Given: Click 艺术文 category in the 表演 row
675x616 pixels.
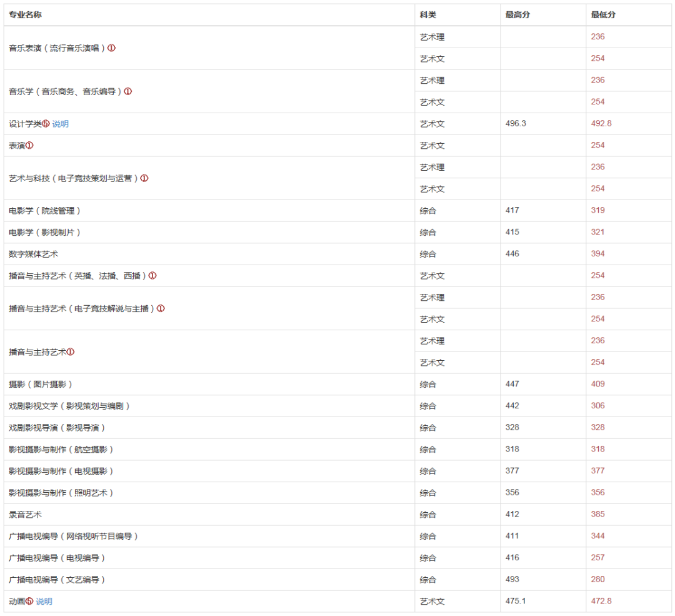Looking at the screenshot, I should 432,146.
